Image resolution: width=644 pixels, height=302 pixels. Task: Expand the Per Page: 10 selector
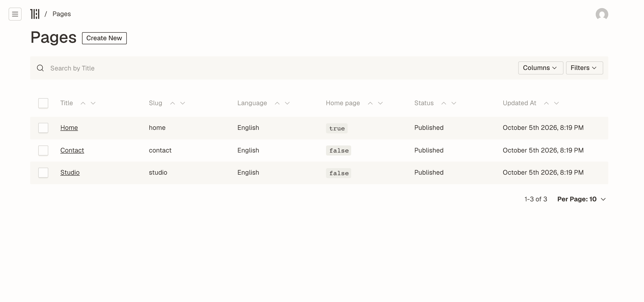[581, 199]
